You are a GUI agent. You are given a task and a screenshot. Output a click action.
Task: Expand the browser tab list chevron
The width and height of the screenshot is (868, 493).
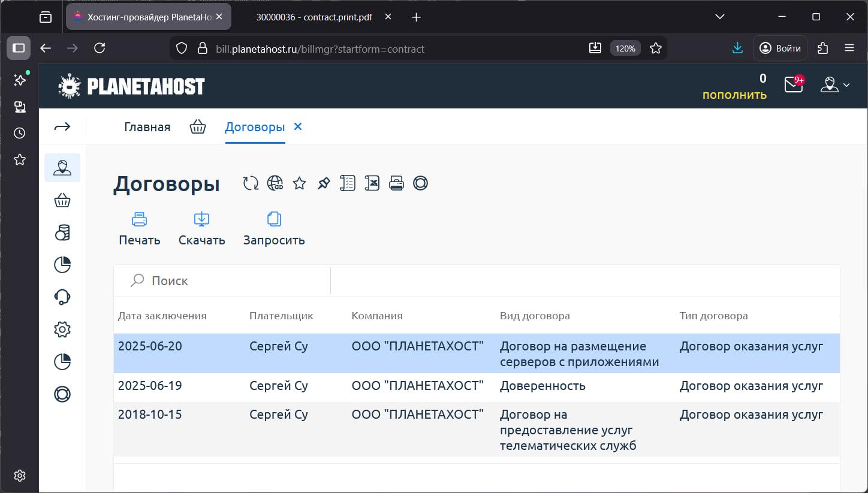pos(719,16)
